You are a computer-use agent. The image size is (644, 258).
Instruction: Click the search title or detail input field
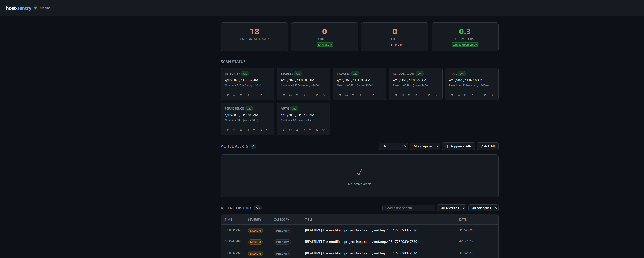click(x=409, y=208)
